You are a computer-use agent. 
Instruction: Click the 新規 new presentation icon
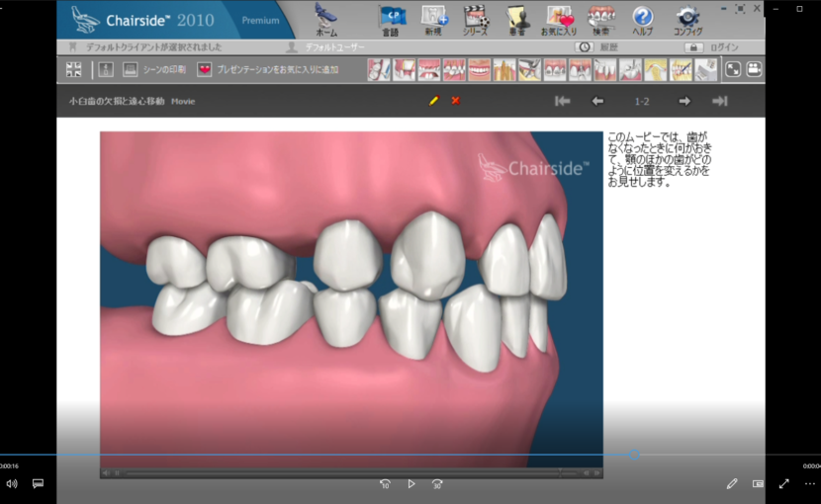click(x=433, y=20)
